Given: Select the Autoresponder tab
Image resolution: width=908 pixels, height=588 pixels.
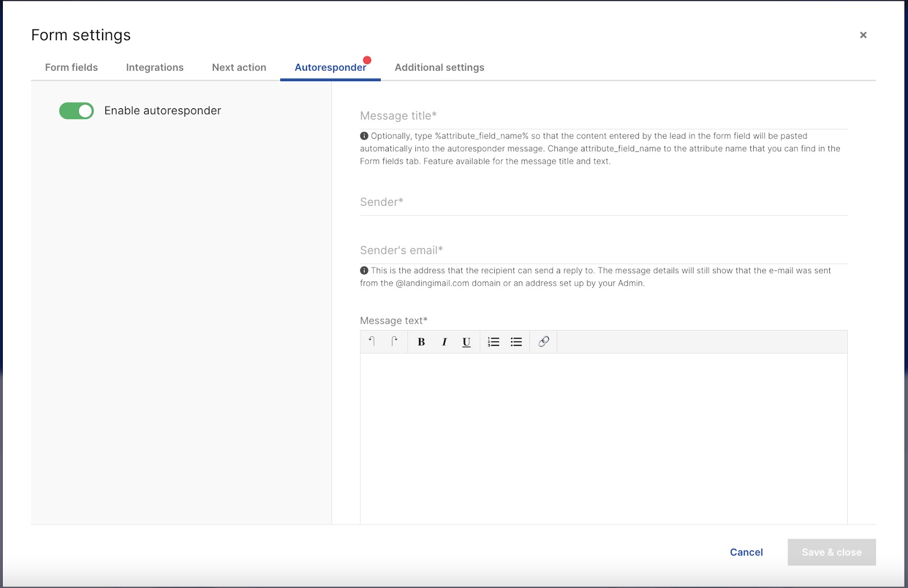Looking at the screenshot, I should click(x=330, y=67).
